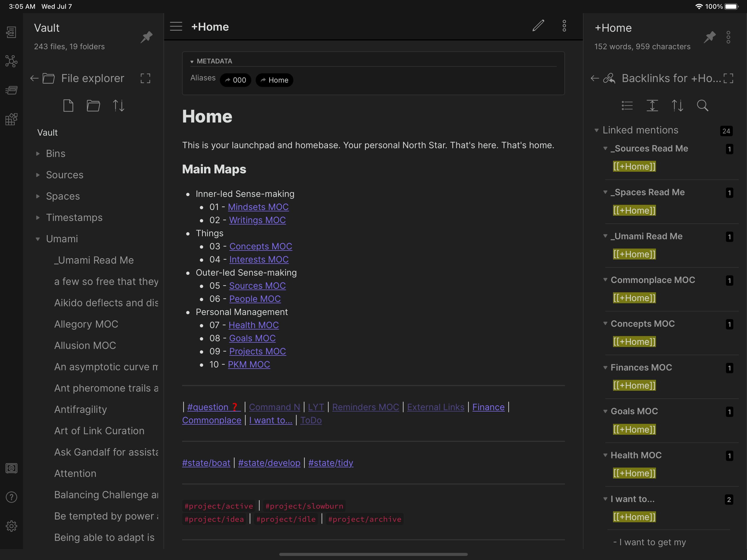
Task: Open the stacked cards icon in ribbon
Action: (11, 90)
